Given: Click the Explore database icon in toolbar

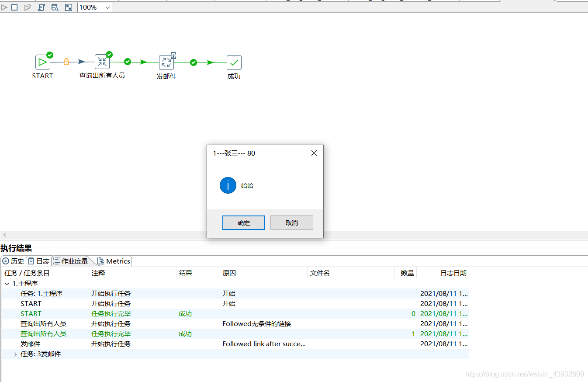Looking at the screenshot, I should coord(55,7).
